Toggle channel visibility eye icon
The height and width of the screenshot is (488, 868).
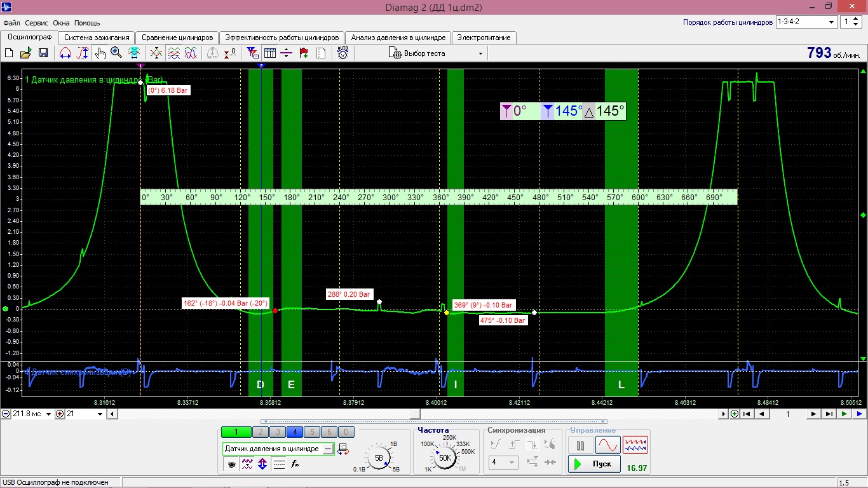click(233, 464)
